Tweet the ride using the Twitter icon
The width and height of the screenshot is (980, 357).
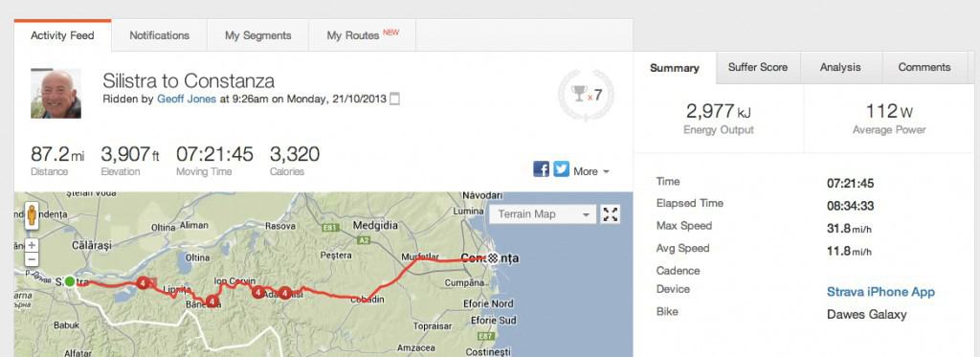pyautogui.click(x=561, y=169)
